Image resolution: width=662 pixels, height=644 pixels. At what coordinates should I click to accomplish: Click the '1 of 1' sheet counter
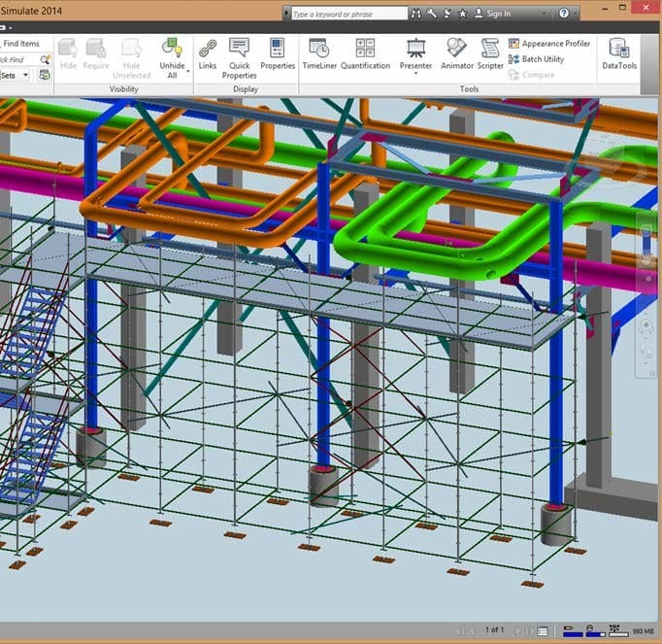(494, 629)
